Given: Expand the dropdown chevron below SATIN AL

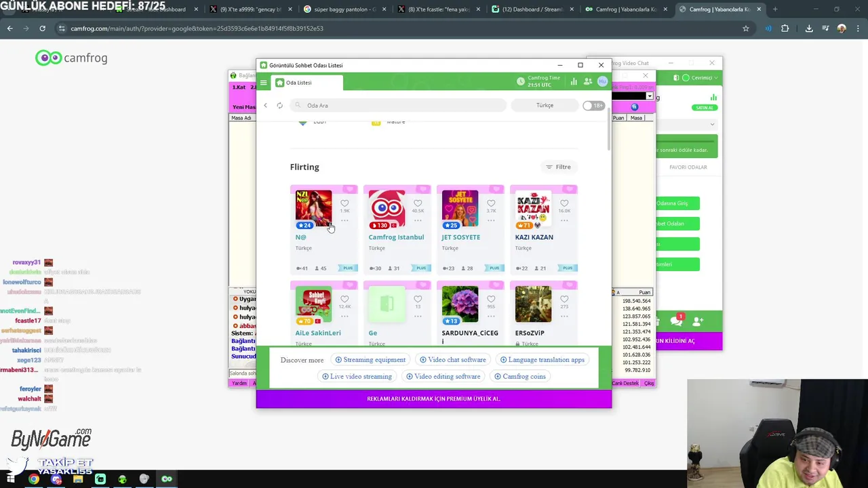Looking at the screenshot, I should (712, 124).
